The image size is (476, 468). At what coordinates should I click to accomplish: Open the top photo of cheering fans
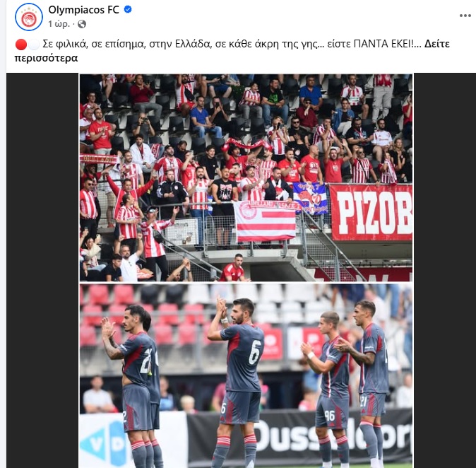coord(246,177)
